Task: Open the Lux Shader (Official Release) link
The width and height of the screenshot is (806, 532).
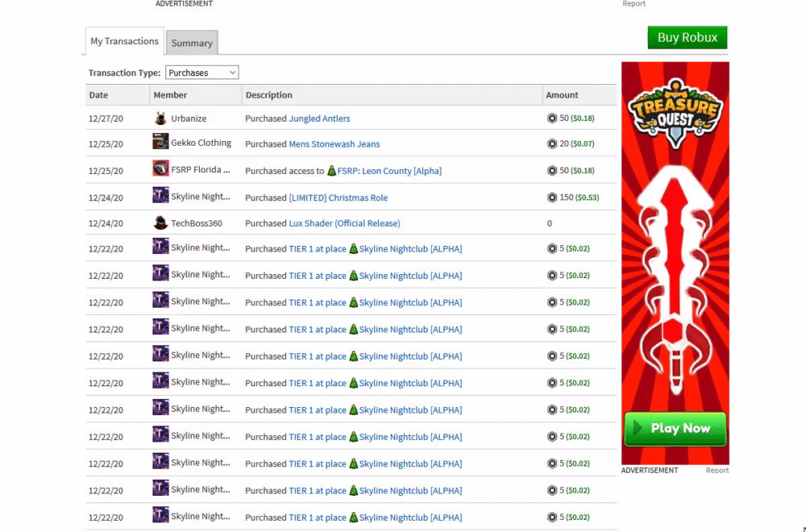Action: tap(344, 223)
